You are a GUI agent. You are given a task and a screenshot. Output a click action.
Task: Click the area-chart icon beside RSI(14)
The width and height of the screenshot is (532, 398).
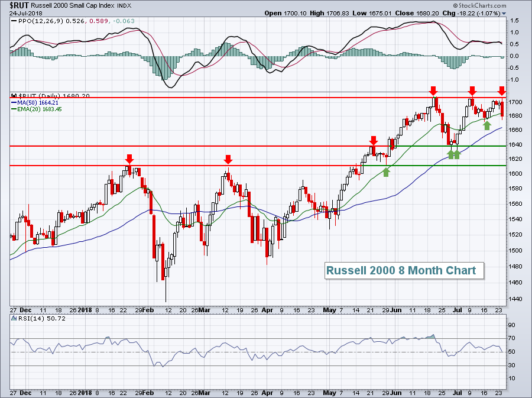14,318
